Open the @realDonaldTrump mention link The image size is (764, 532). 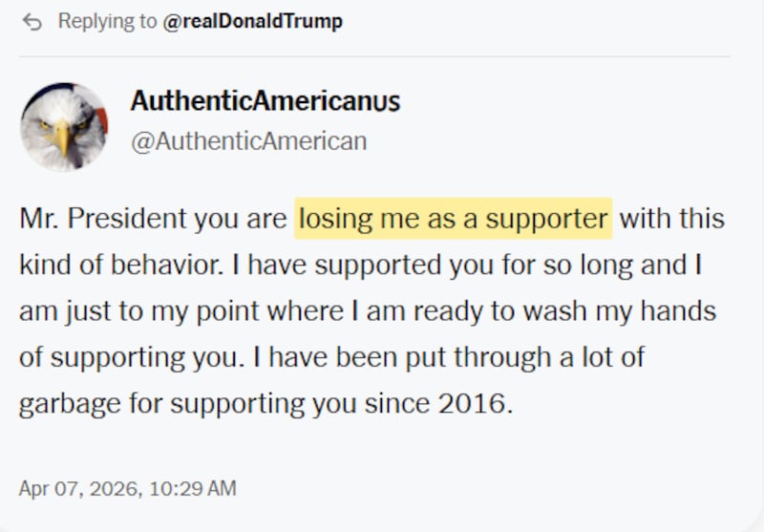coord(253,22)
